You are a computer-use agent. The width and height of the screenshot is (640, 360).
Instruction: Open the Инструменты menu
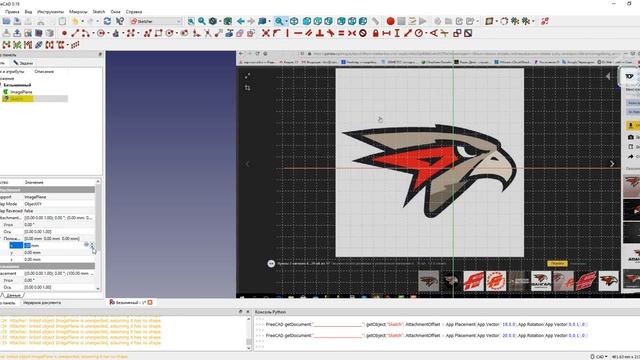[51, 12]
